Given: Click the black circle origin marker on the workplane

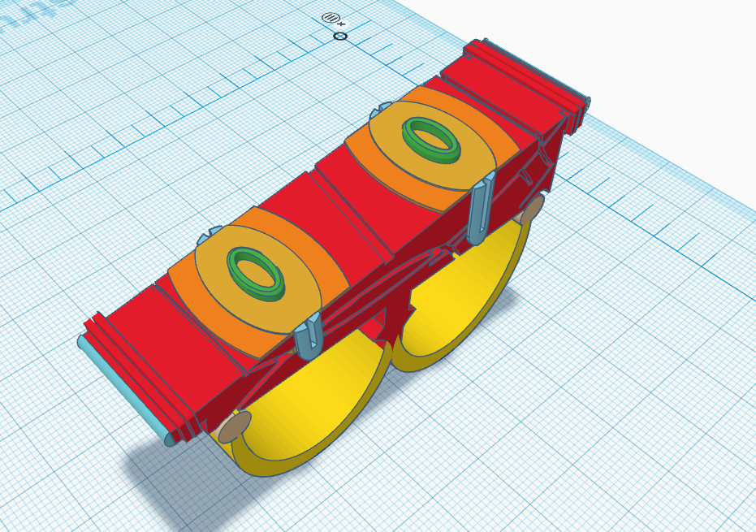Looking at the screenshot, I should click(340, 37).
